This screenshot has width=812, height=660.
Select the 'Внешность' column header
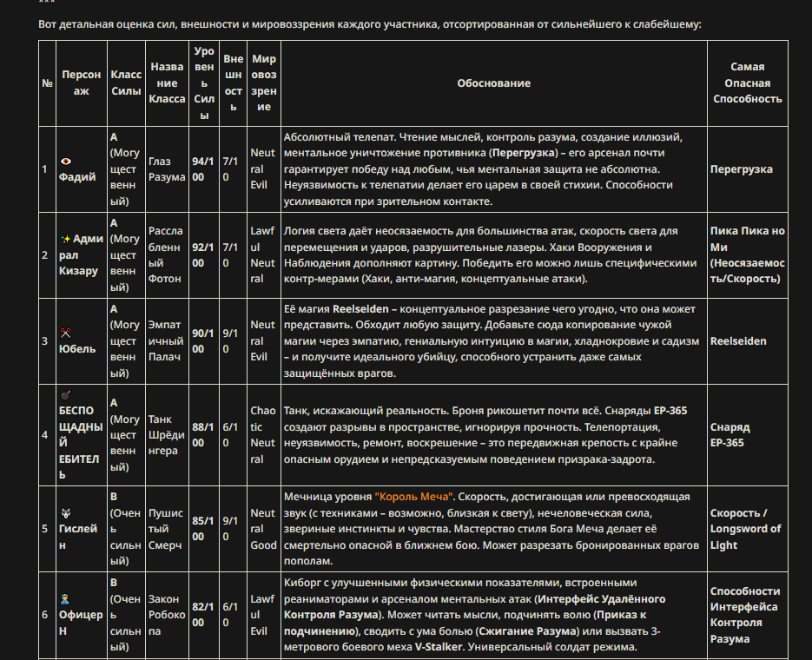[233, 82]
